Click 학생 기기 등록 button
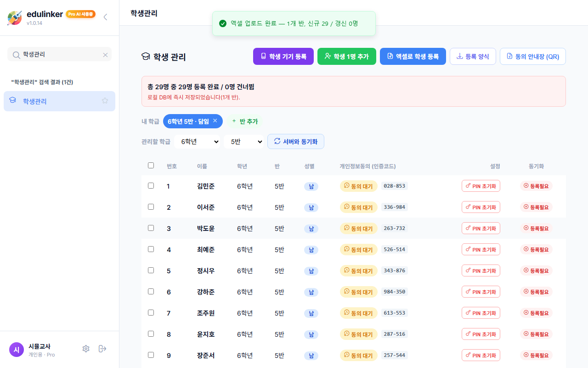This screenshot has width=588, height=368. (283, 56)
